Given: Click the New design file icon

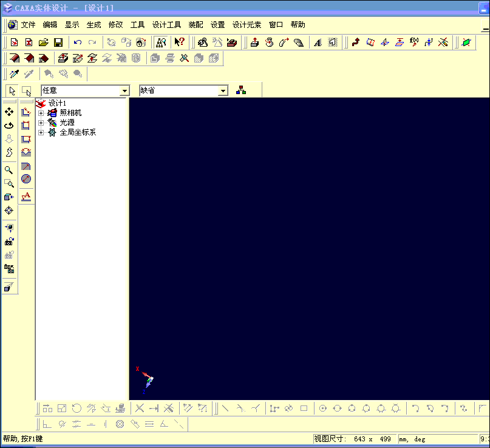Looking at the screenshot, I should coord(14,42).
